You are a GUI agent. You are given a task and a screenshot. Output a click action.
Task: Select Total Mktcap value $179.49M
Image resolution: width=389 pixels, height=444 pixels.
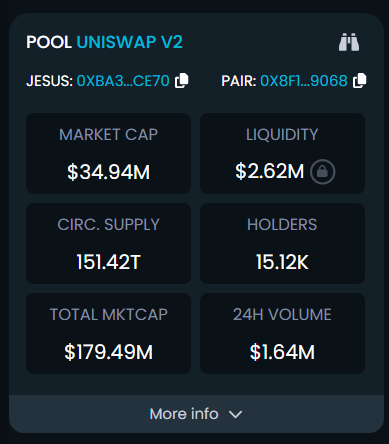pyautogui.click(x=108, y=352)
